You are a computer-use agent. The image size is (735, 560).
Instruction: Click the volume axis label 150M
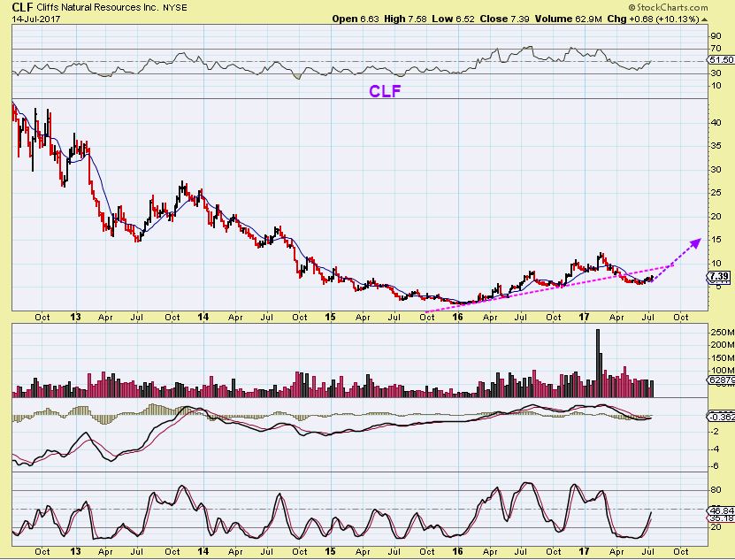pos(722,358)
